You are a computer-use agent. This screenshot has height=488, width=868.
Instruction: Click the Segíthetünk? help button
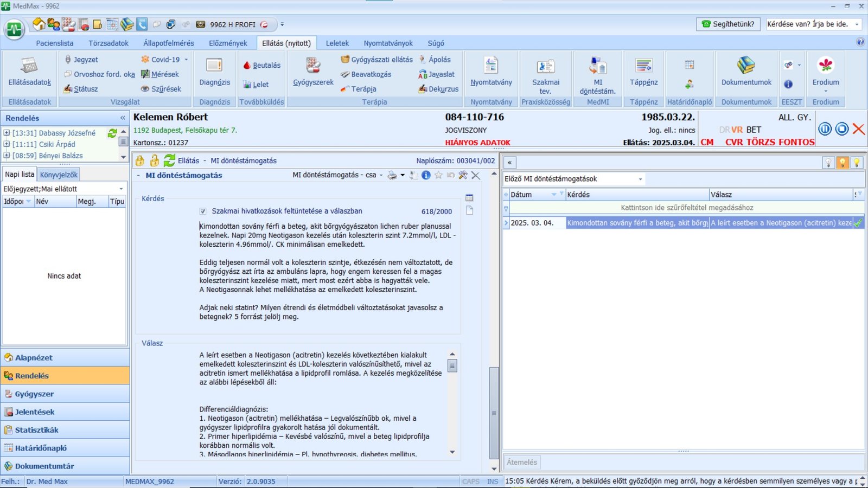click(727, 24)
